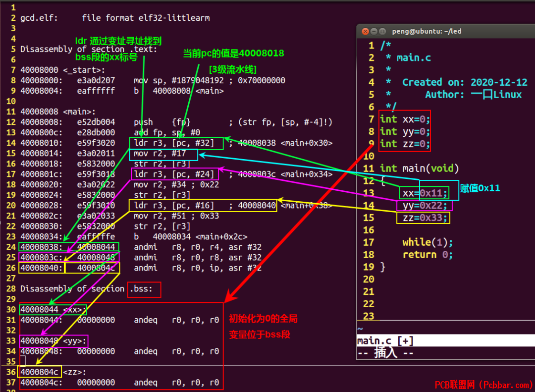Image resolution: width=535 pixels, height=392 pixels.
Task: Click the 'ldr r3, [pc, #24]' instruction
Action: (x=174, y=174)
